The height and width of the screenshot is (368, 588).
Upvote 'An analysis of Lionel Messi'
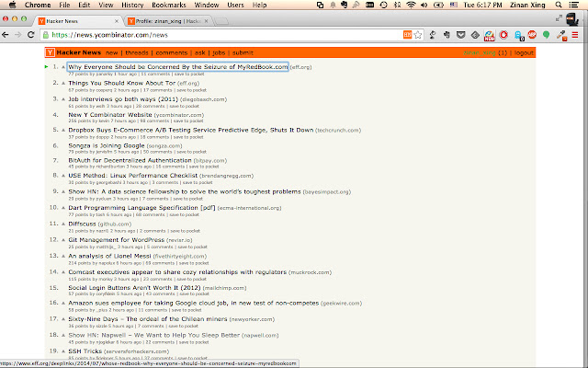point(63,256)
